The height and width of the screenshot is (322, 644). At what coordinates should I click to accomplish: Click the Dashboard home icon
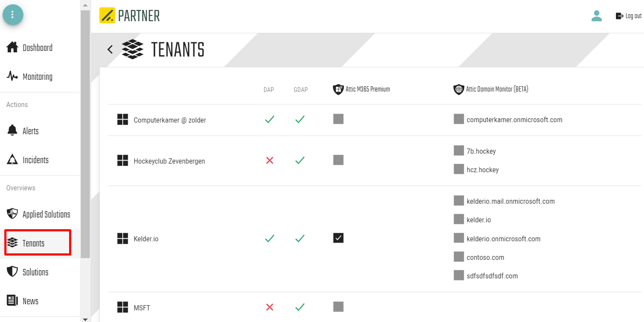[12, 47]
